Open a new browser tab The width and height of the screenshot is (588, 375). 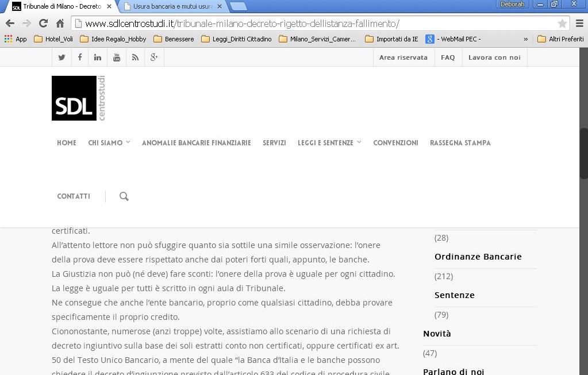point(238,6)
